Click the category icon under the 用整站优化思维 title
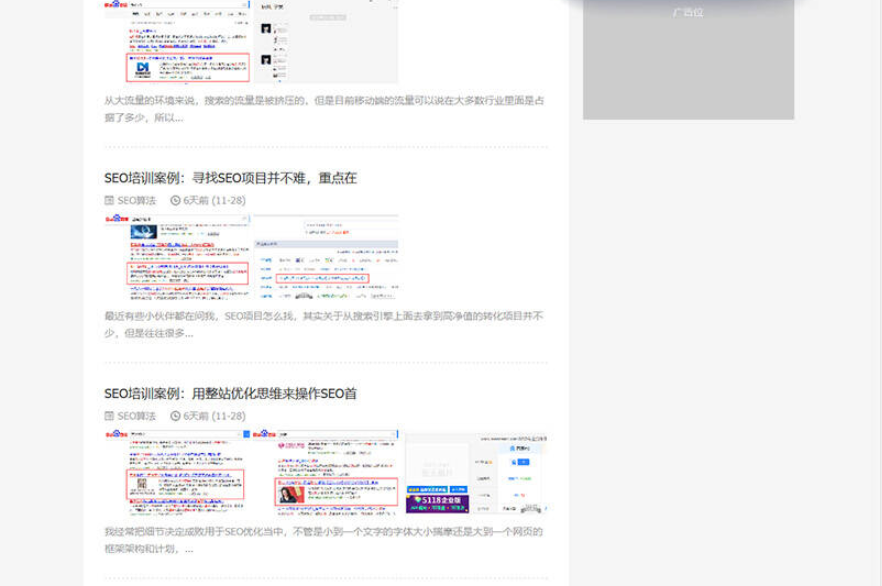This screenshot has height=586, width=882. [x=110, y=416]
